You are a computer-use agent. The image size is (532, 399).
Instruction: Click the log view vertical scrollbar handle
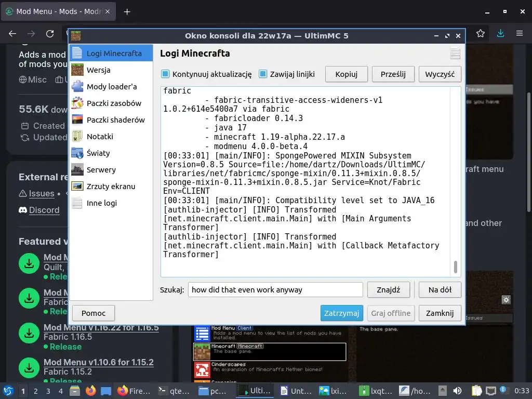click(x=455, y=267)
